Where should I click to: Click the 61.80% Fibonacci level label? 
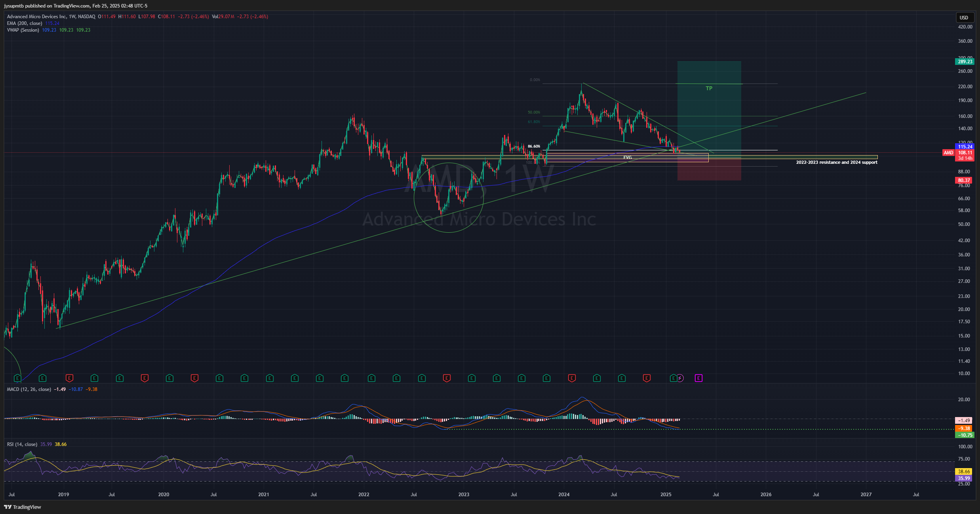click(x=534, y=122)
